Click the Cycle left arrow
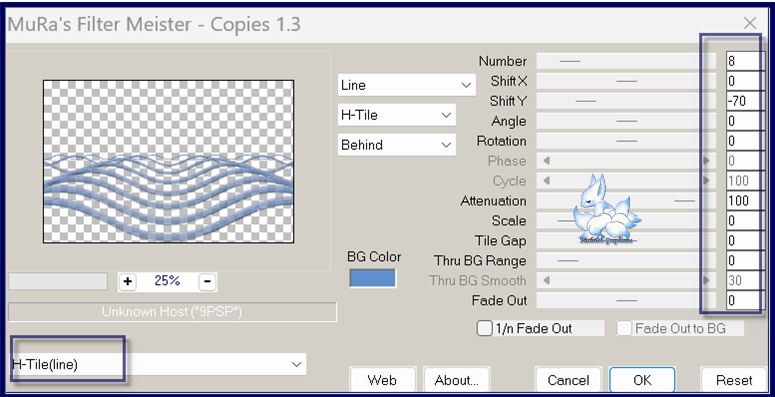This screenshot has width=775, height=397. coord(546,181)
